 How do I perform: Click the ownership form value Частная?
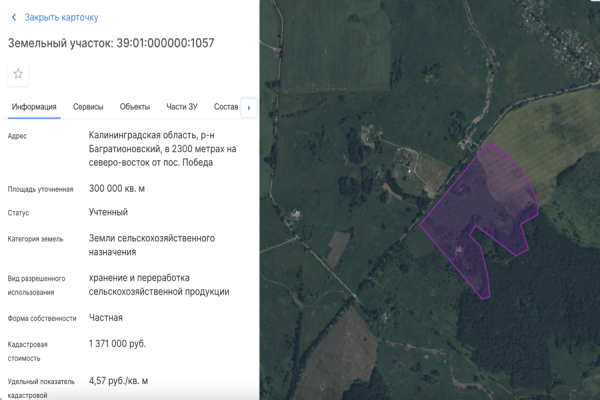pyautogui.click(x=106, y=317)
